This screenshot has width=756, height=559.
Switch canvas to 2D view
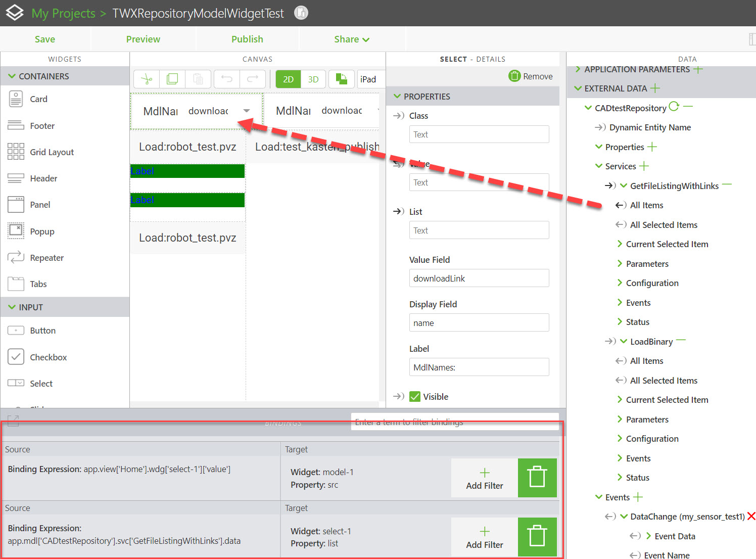point(288,79)
